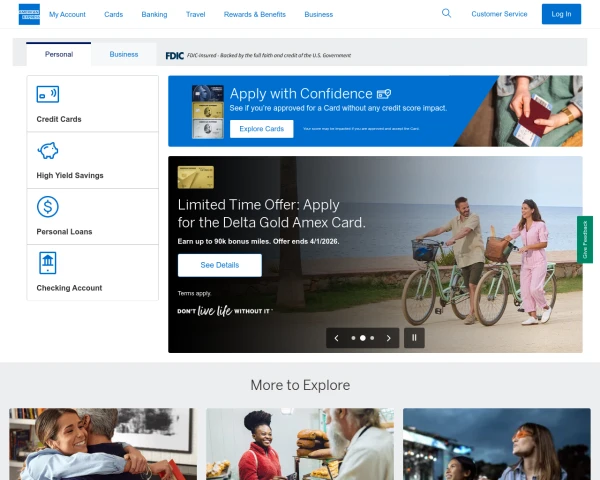
Task: Open the High Yield Savings piggy bank icon
Action: pyautogui.click(x=47, y=151)
